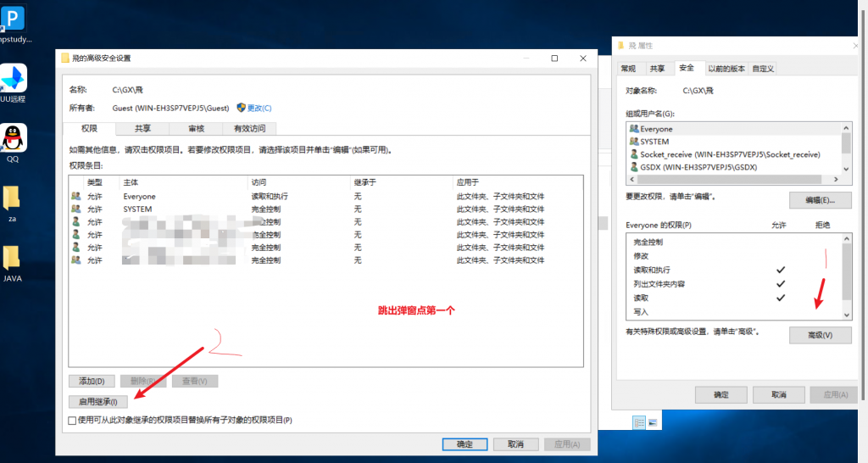Click the 更改(C) owner link
The image size is (868, 463).
[259, 109]
